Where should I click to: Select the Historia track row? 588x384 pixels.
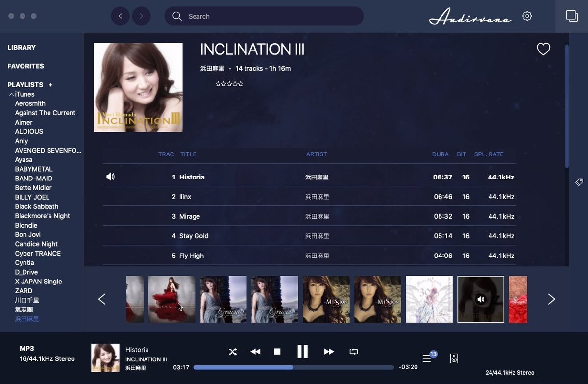click(x=310, y=177)
